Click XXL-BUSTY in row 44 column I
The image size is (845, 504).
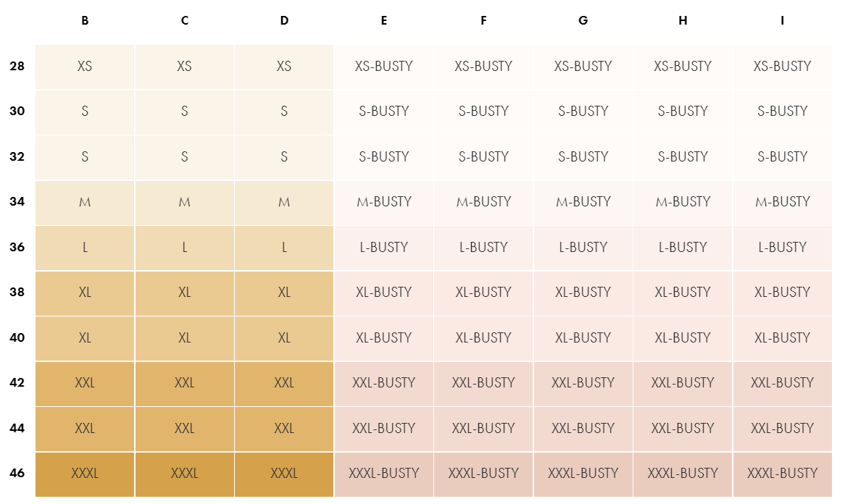click(x=783, y=429)
